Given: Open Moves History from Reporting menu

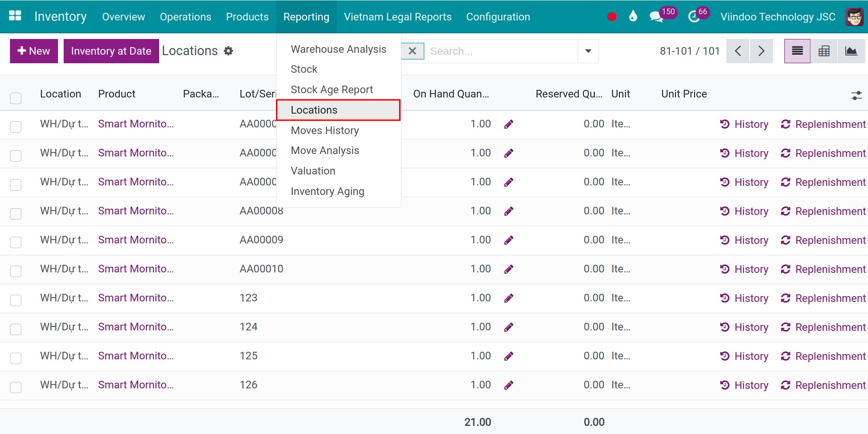Looking at the screenshot, I should click(x=324, y=130).
